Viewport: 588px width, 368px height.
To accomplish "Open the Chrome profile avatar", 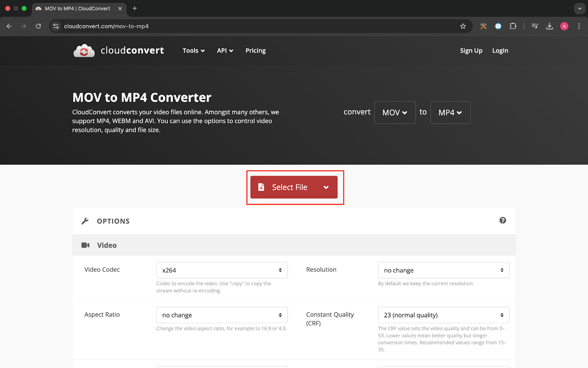I will [x=564, y=26].
